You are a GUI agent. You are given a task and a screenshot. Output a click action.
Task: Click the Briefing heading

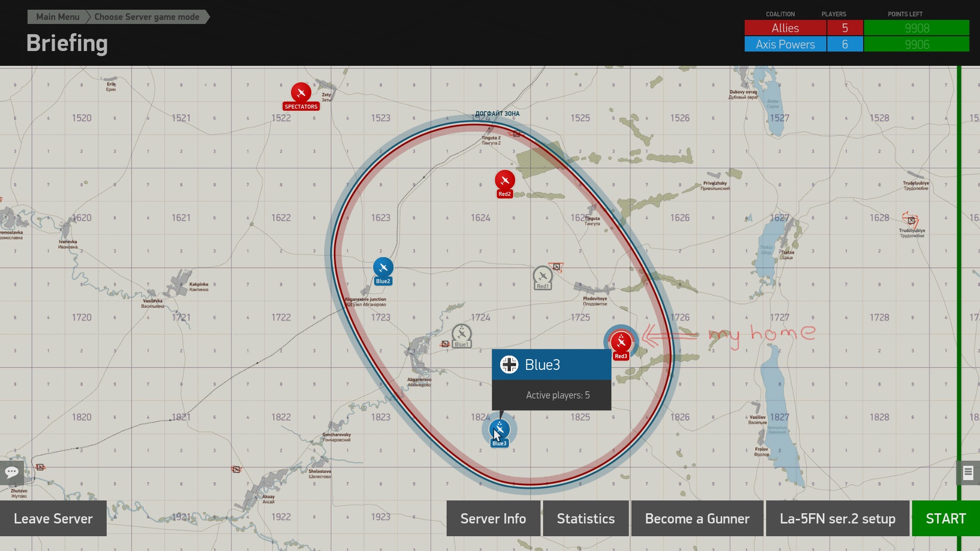(67, 43)
